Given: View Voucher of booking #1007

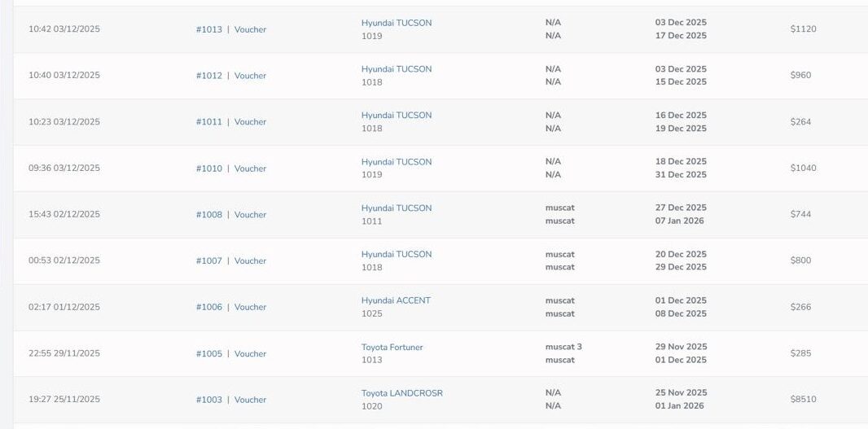Looking at the screenshot, I should pos(250,261).
